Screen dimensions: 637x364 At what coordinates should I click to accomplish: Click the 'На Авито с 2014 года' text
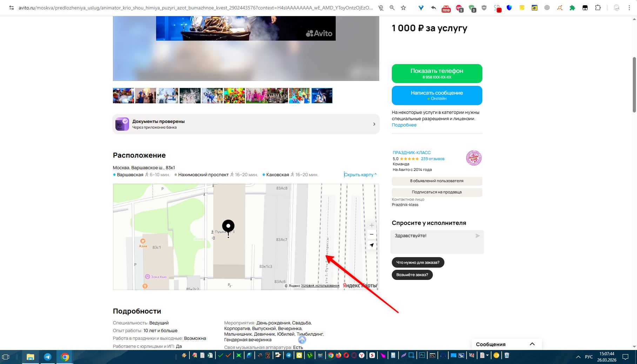click(412, 170)
